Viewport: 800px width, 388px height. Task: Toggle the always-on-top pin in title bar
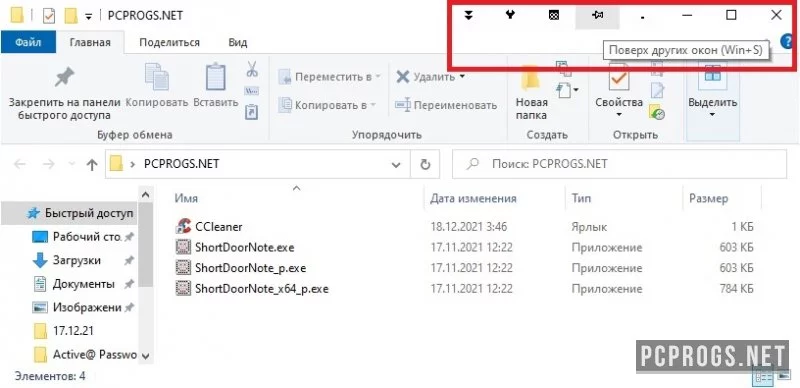597,16
